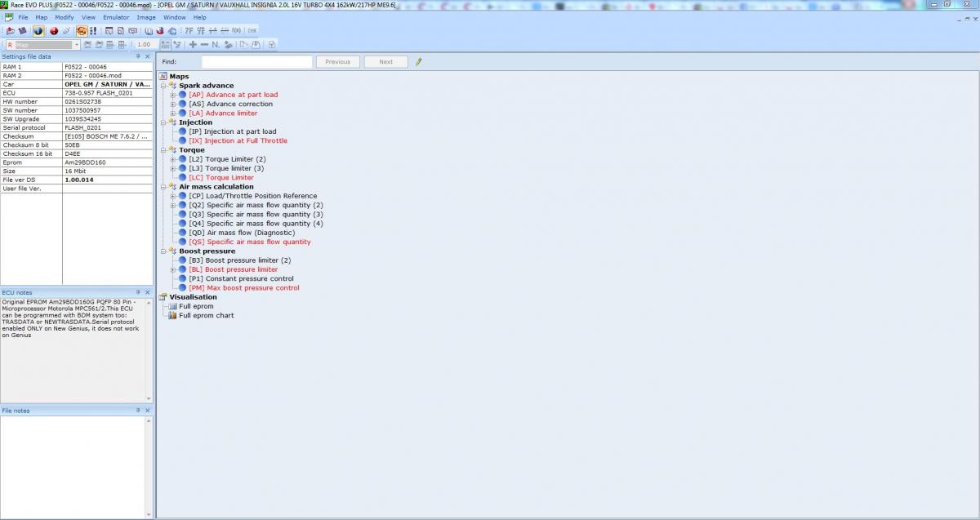Open the Map menu
The height and width of the screenshot is (520, 980).
click(x=41, y=17)
